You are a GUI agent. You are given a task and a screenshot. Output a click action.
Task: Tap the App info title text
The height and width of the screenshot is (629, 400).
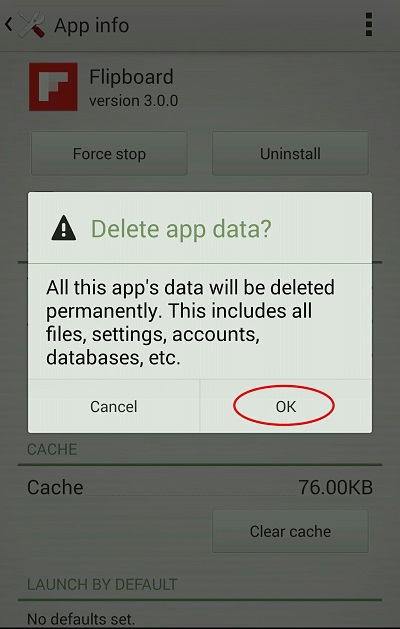coord(91,25)
